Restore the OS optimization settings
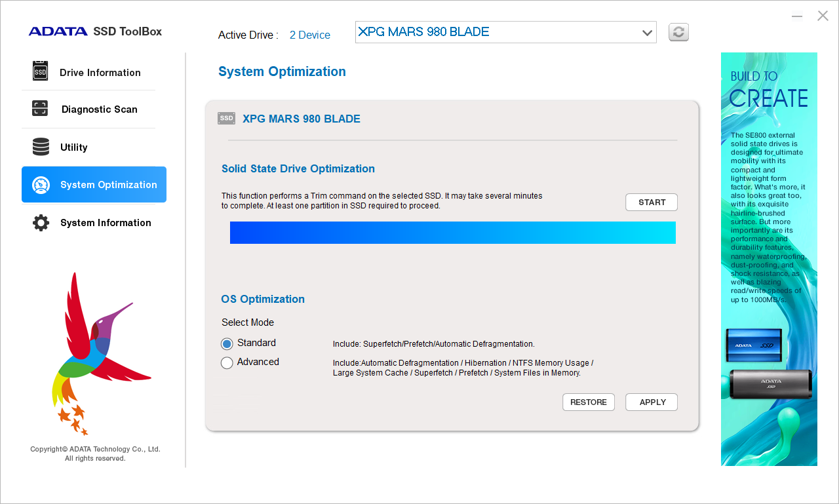The image size is (839, 504). [x=589, y=402]
